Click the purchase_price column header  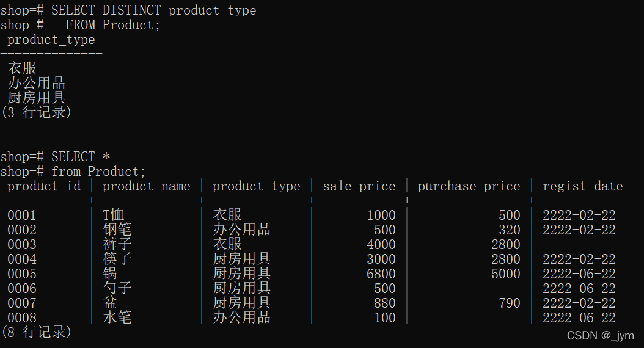469,186
